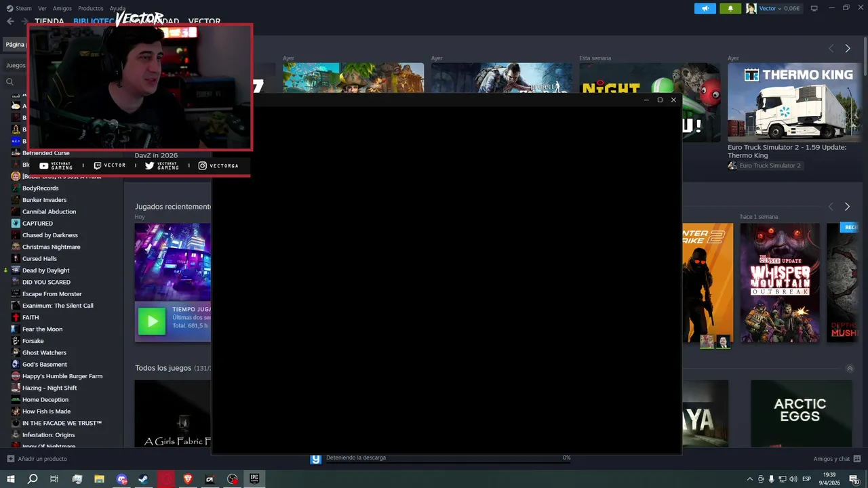Open Big Picture mode monitor icon
Viewport: 868px width, 488px height.
[x=814, y=8]
